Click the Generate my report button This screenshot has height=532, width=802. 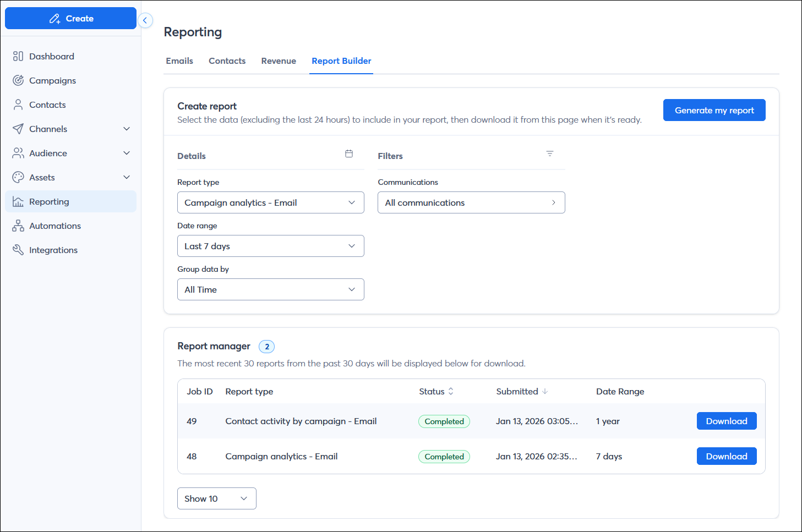coord(714,110)
